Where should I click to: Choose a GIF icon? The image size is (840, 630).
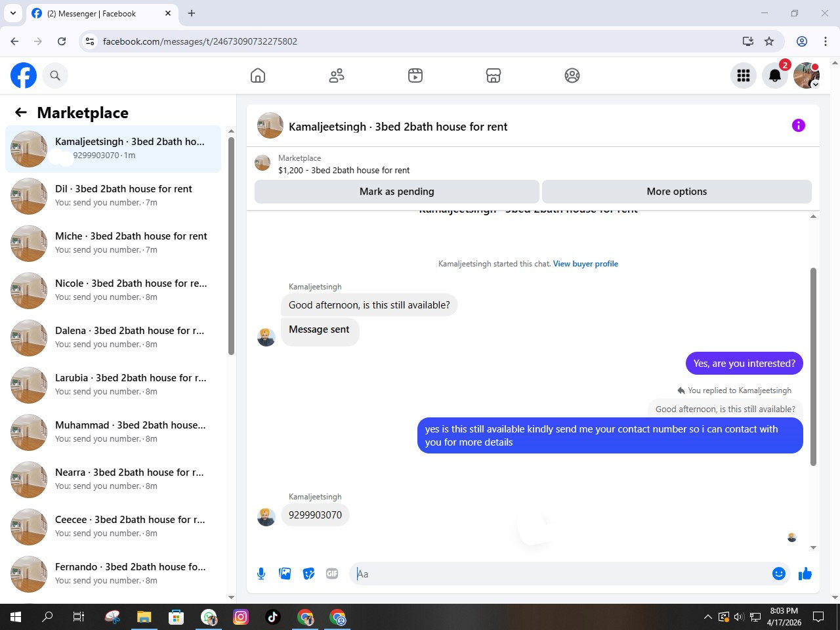(x=332, y=574)
